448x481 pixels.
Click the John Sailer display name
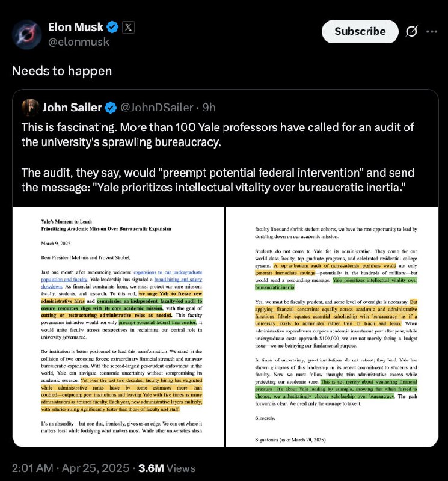click(72, 108)
